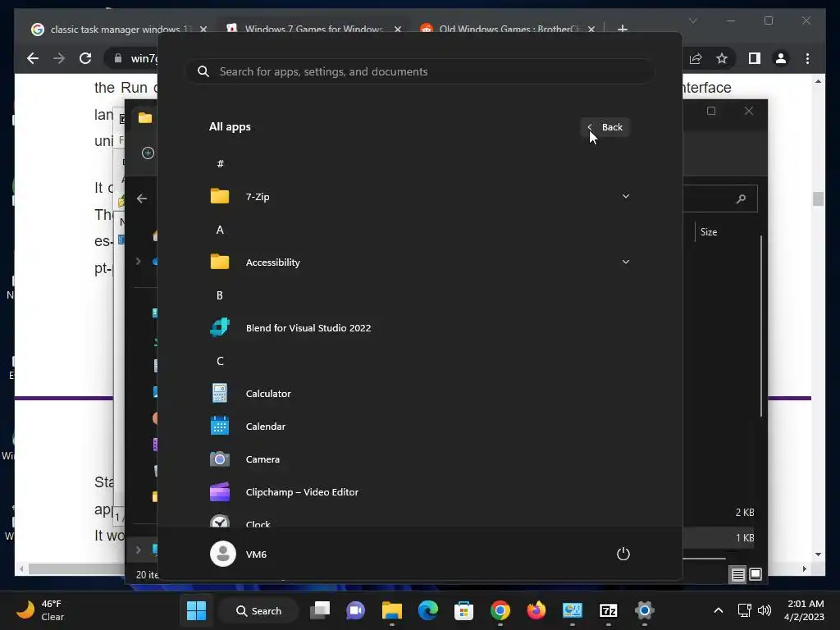
Task: Launch the Camera app icon
Action: coord(220,459)
